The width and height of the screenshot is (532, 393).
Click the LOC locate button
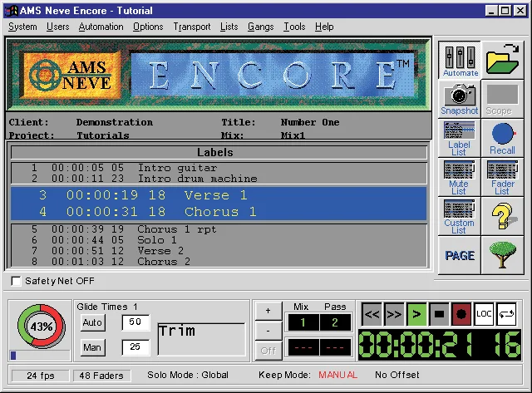(x=484, y=314)
